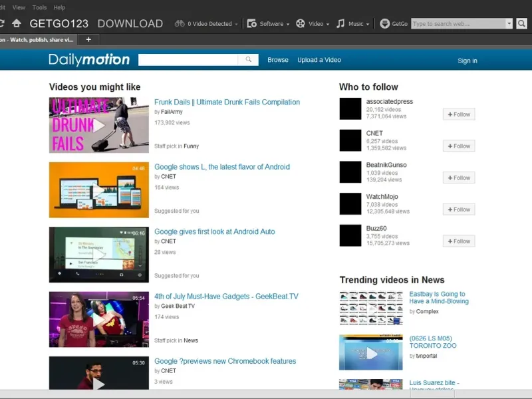Image resolution: width=532 pixels, height=399 pixels.
Task: Click the Dailymotion search magnifier button
Action: click(248, 60)
